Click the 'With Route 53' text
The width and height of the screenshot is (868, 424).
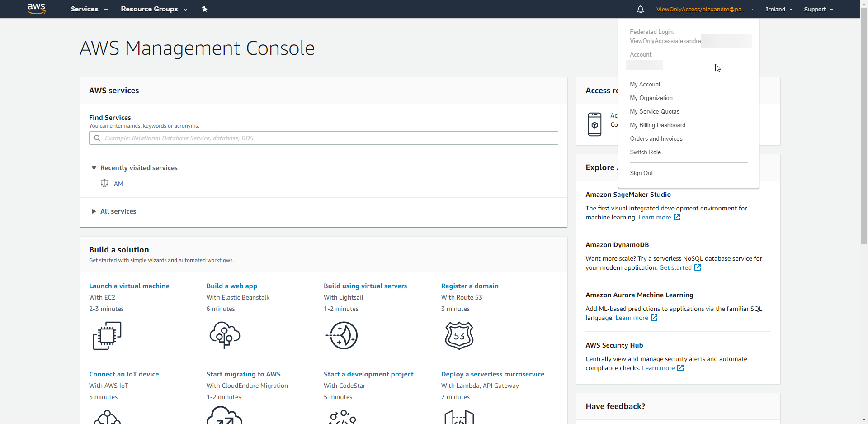[x=462, y=297]
